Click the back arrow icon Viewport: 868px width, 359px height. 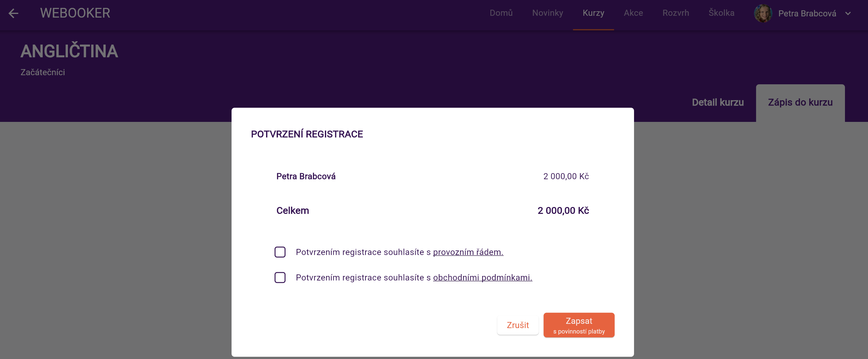(x=13, y=13)
